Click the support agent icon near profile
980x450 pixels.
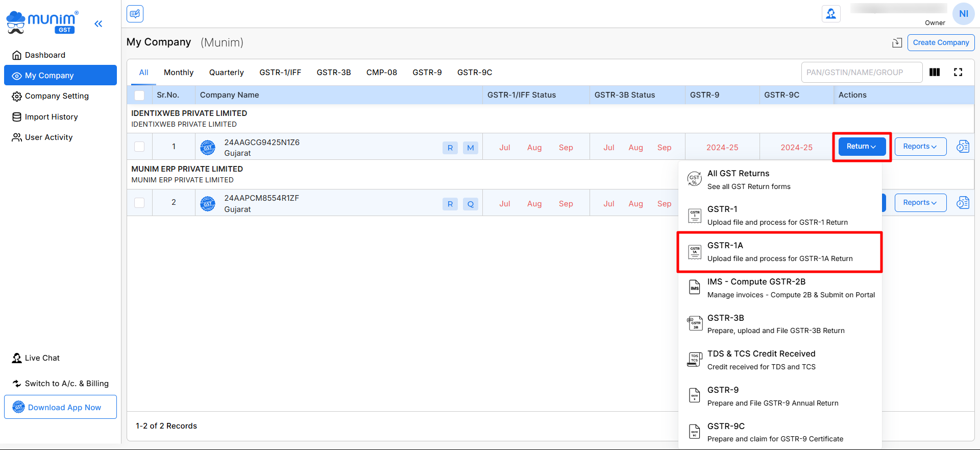pyautogui.click(x=831, y=14)
